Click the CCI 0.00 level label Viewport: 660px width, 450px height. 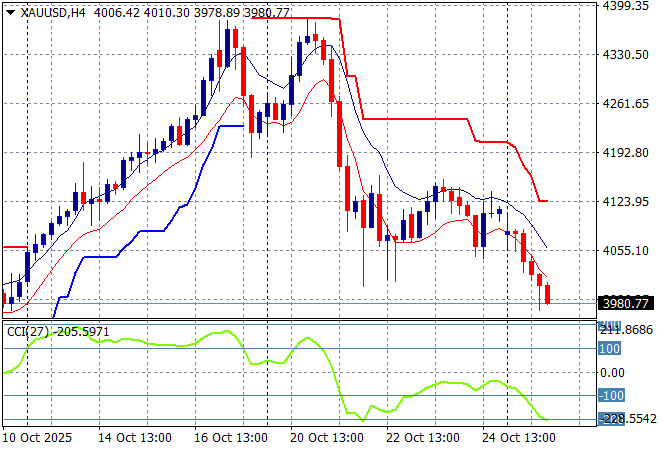(x=613, y=372)
